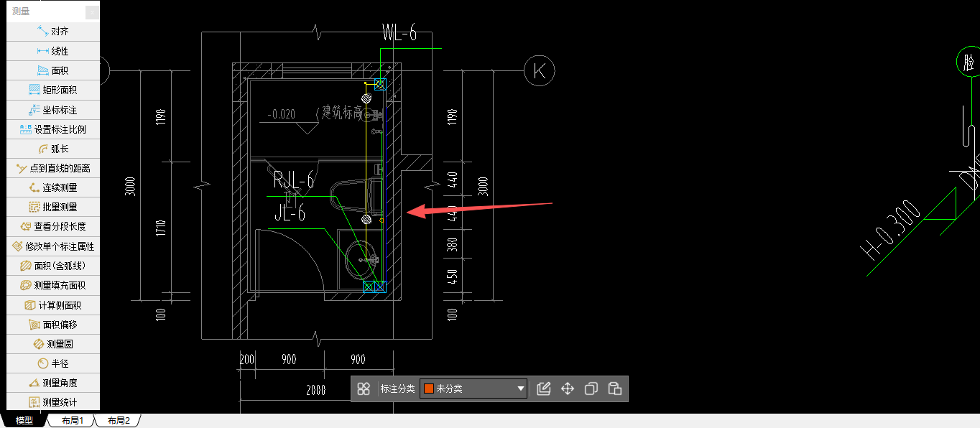Click the copy icon in floating toolbar
Screen dimensions: 980x428
coord(591,389)
